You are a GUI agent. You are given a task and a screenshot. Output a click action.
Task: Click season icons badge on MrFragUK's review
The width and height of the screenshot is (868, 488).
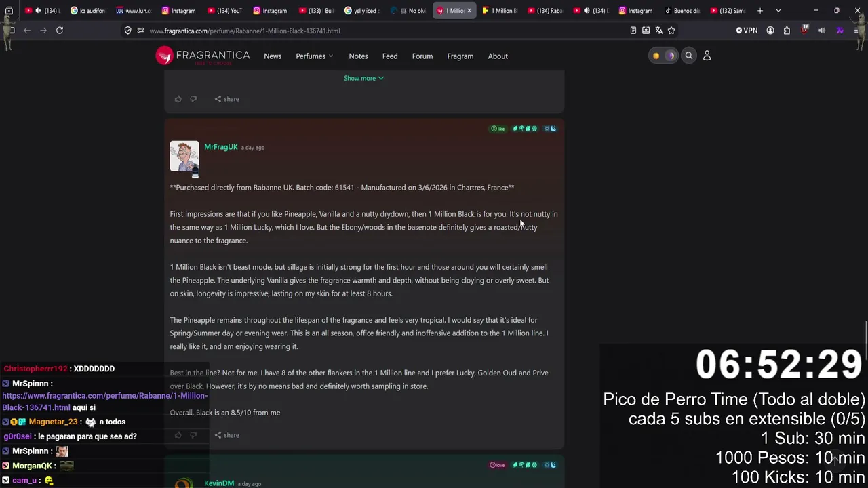pos(525,129)
